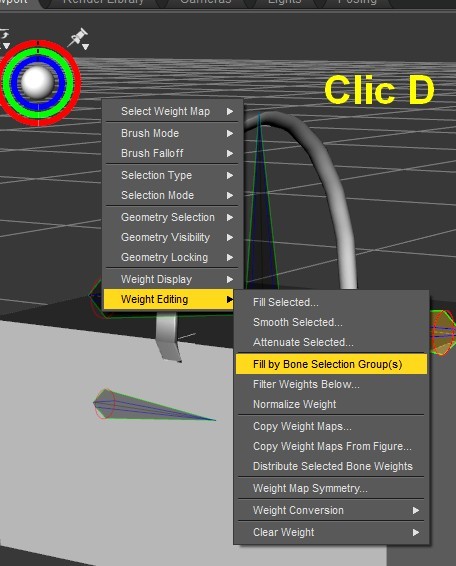Choose Smooth Selected... entry
This screenshot has height=566, width=456.
point(331,322)
